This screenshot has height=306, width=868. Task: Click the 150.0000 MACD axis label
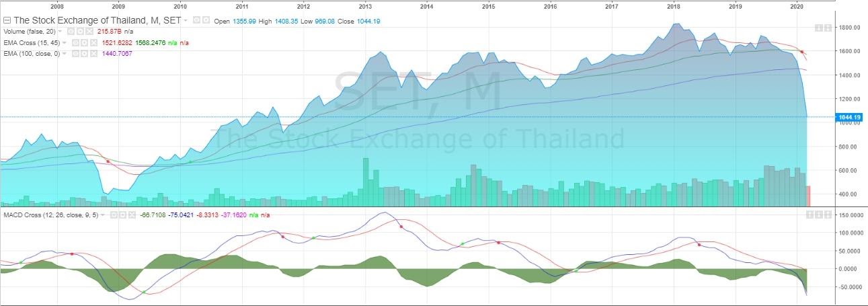click(851, 215)
